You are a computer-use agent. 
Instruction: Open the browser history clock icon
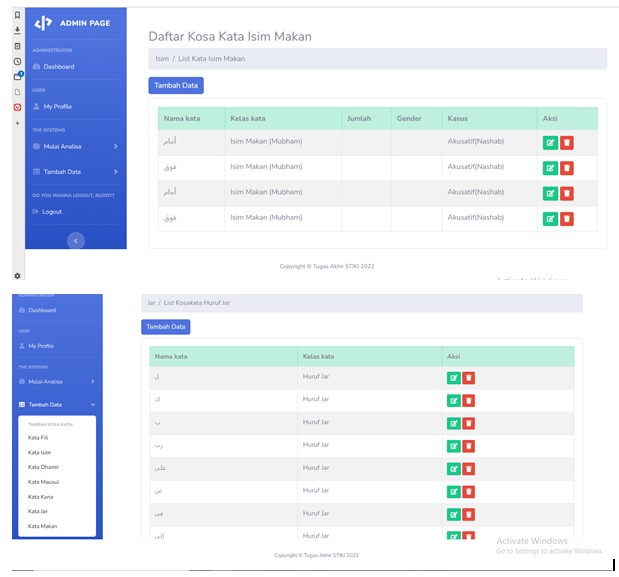click(x=17, y=61)
